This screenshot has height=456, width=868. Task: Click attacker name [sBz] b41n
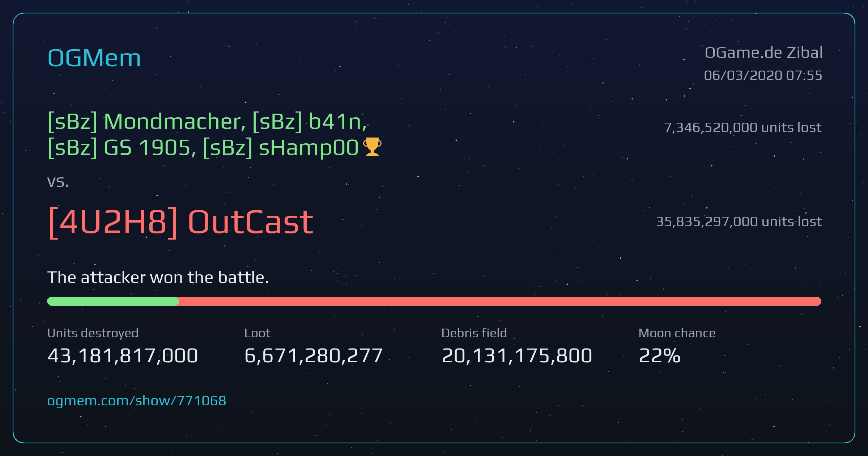310,122
